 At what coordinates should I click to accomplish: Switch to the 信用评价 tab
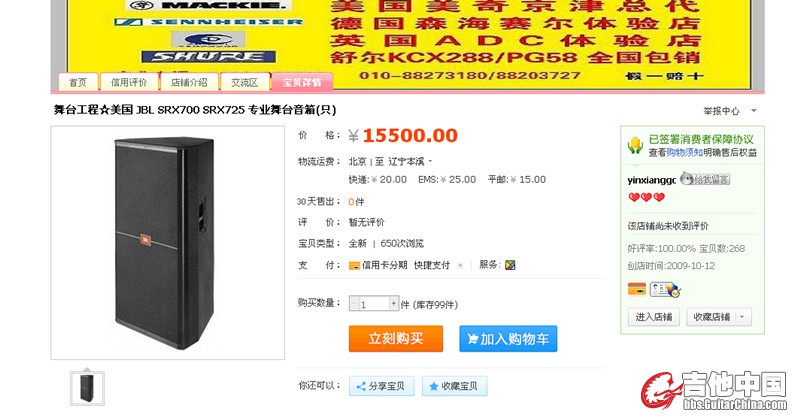pos(129,82)
